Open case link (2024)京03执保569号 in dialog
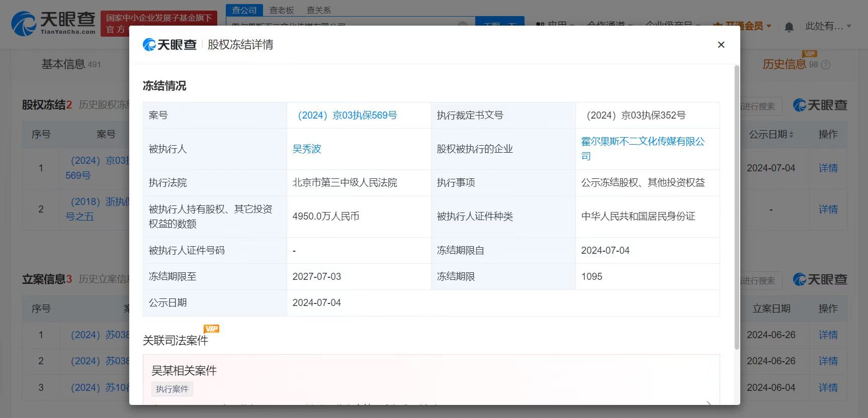868x418 pixels. [348, 116]
